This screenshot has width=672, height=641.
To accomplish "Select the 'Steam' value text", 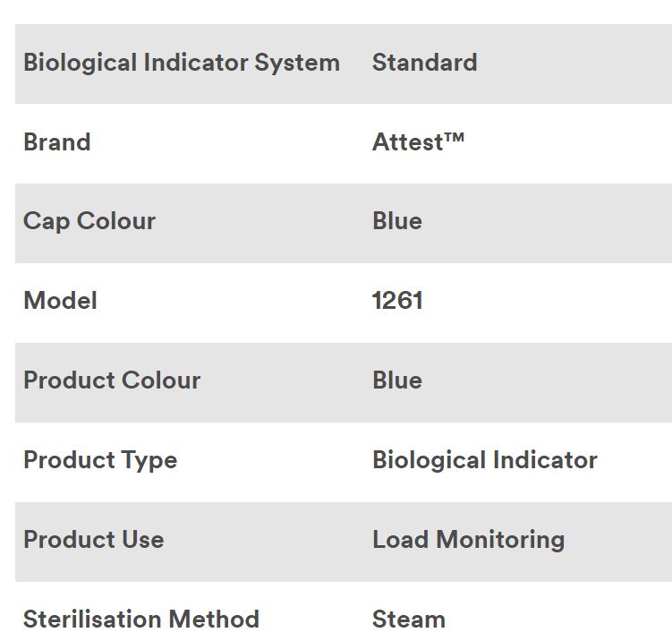I will 409,619.
